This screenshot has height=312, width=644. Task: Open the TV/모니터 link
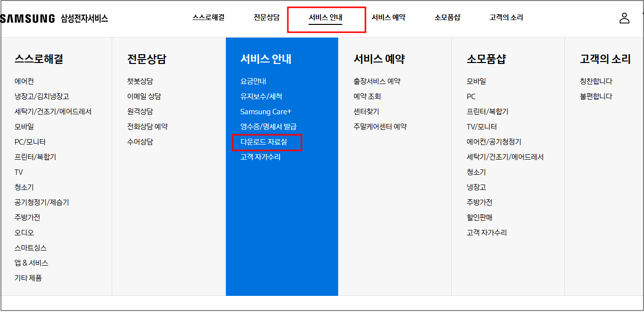[482, 127]
